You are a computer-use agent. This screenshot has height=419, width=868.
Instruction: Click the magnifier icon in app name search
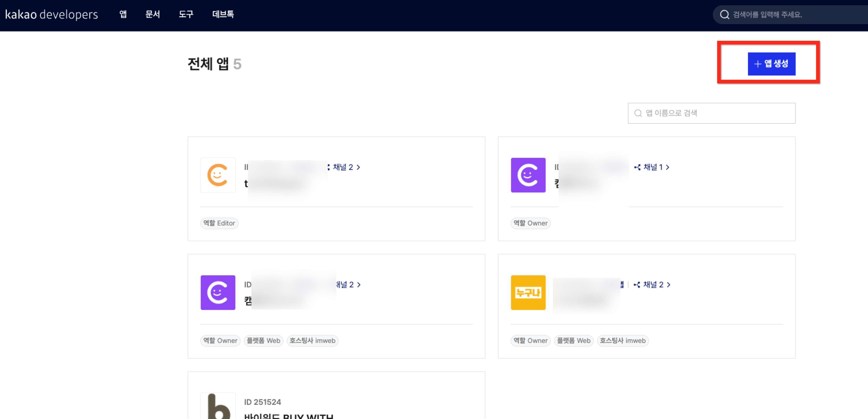638,113
